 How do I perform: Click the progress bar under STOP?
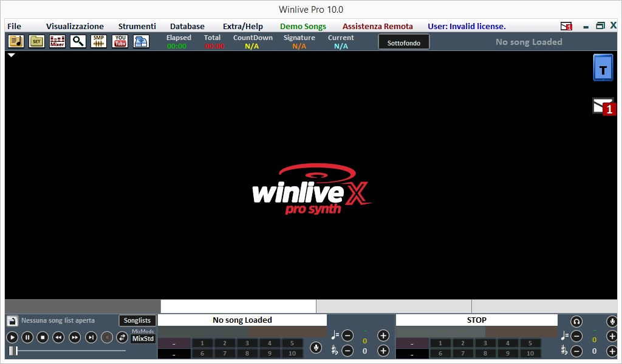pyautogui.click(x=477, y=332)
